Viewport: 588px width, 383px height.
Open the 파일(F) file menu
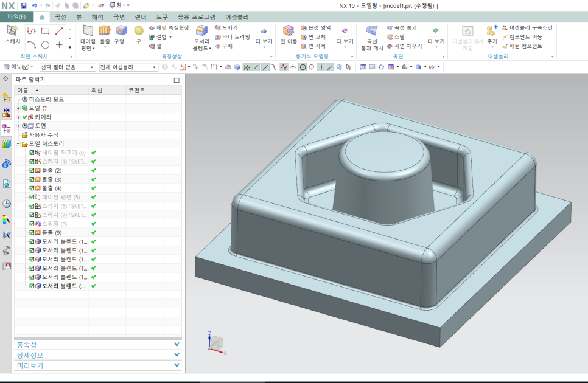click(16, 17)
